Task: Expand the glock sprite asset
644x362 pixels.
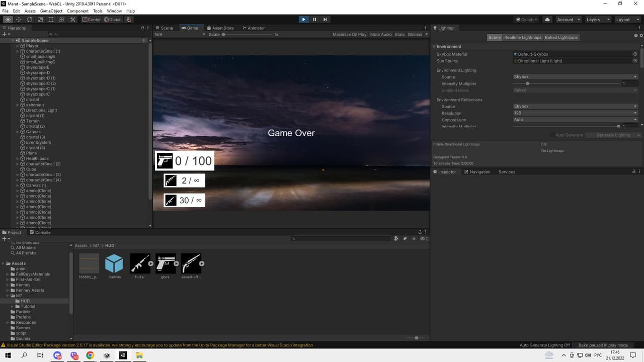Action: 176,263
